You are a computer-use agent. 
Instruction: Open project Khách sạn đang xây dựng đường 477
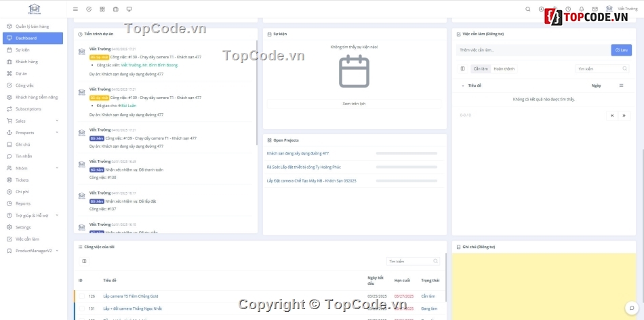tap(298, 153)
